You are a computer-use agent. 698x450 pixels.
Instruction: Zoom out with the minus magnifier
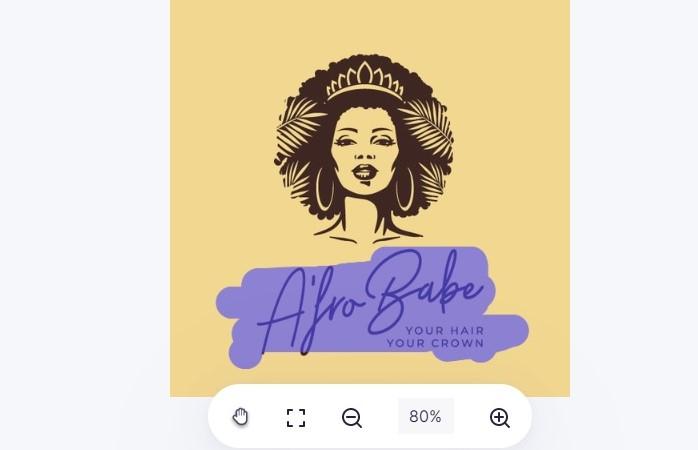352,418
